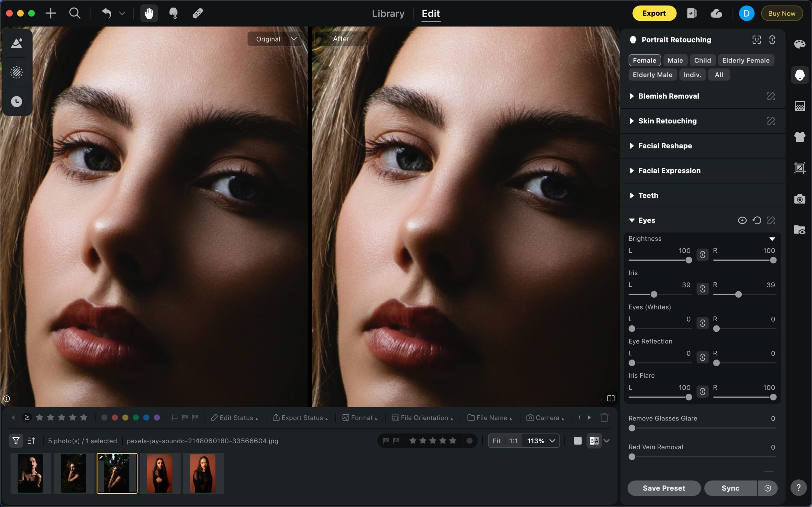Click the Red Vein Removal slider handle
The width and height of the screenshot is (812, 507).
[632, 457]
